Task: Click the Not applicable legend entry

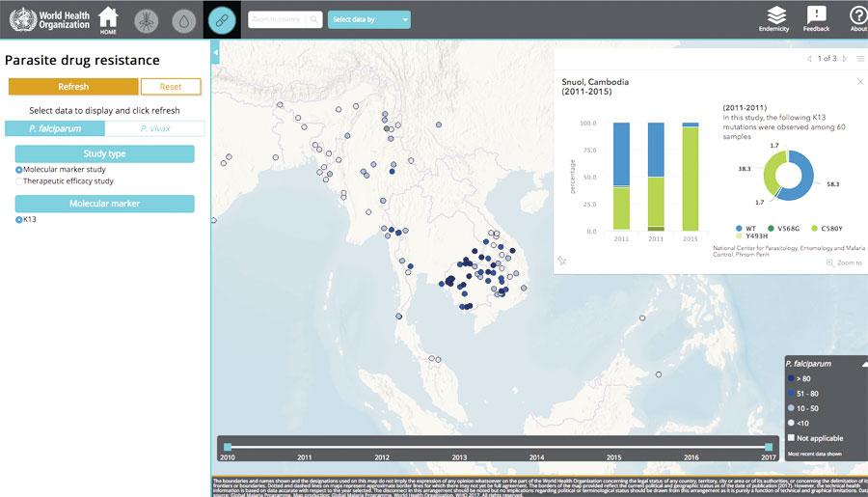Action: click(815, 438)
